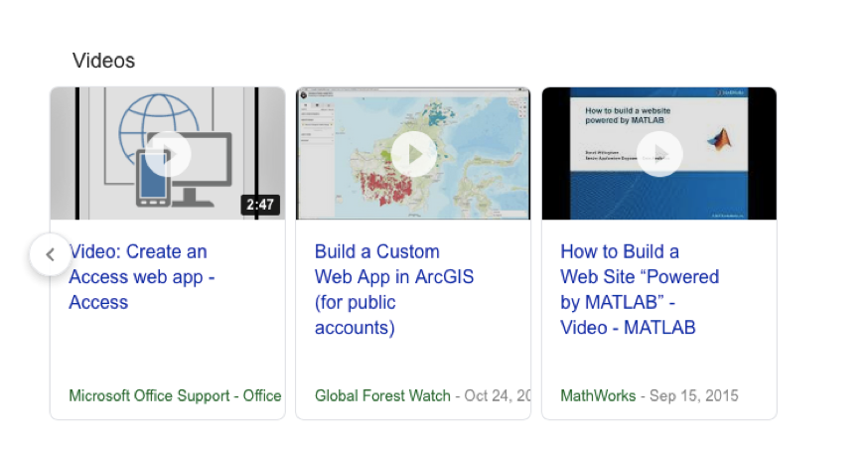This screenshot has height=453, width=868.
Task: Click the 'Videos' section heading
Action: (103, 61)
